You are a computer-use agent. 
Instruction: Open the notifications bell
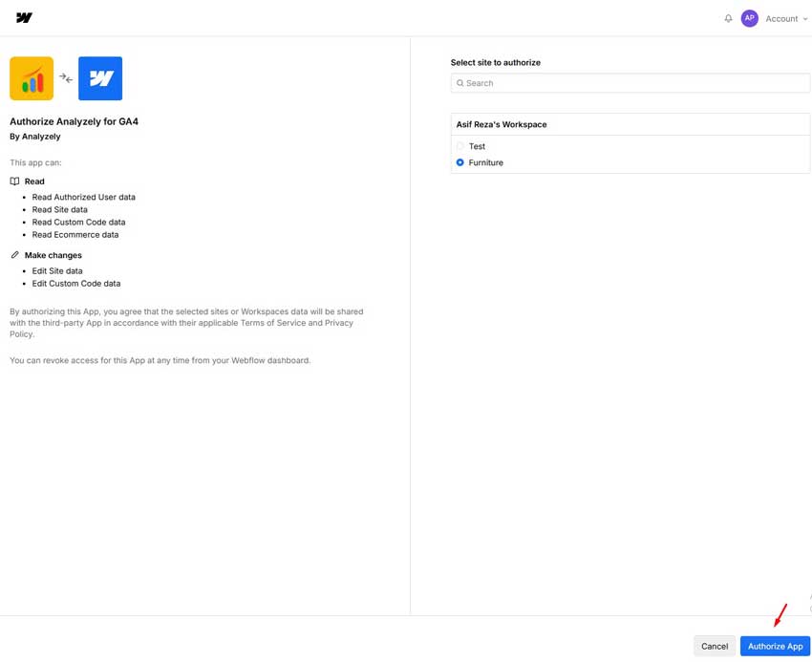click(728, 18)
